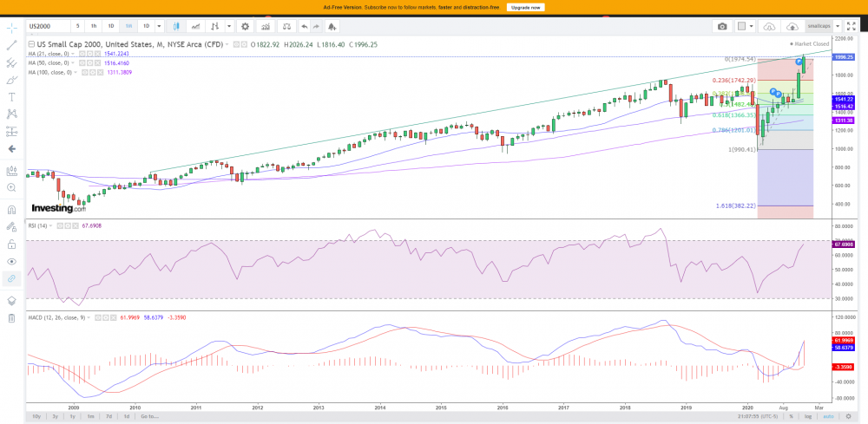Open chart settings gear
This screenshot has height=424, width=868.
245,26
